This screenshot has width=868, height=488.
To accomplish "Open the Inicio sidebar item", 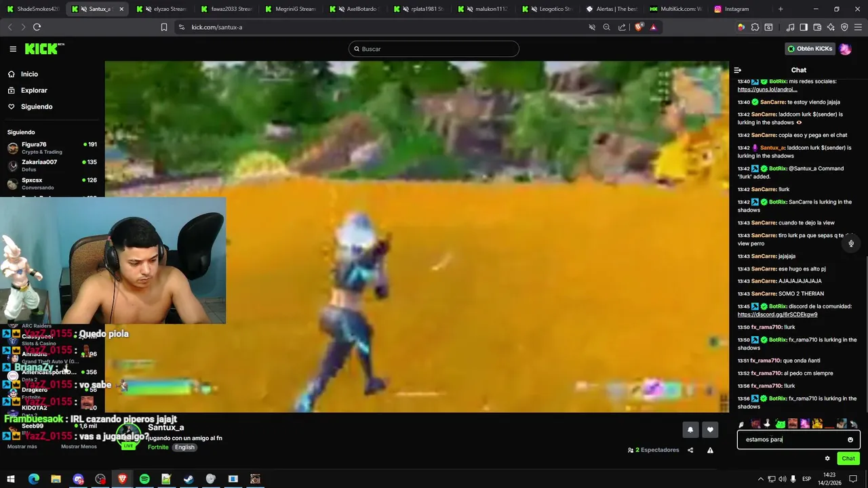I will pyautogui.click(x=29, y=74).
